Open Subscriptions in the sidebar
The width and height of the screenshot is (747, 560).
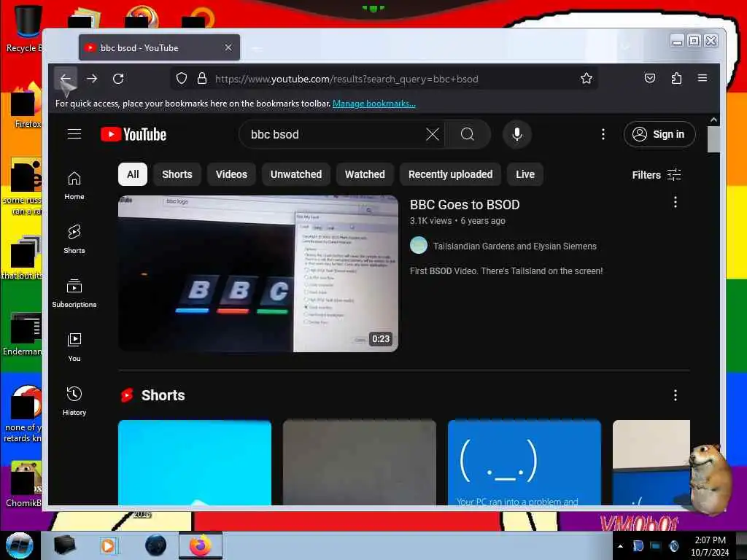point(74,293)
